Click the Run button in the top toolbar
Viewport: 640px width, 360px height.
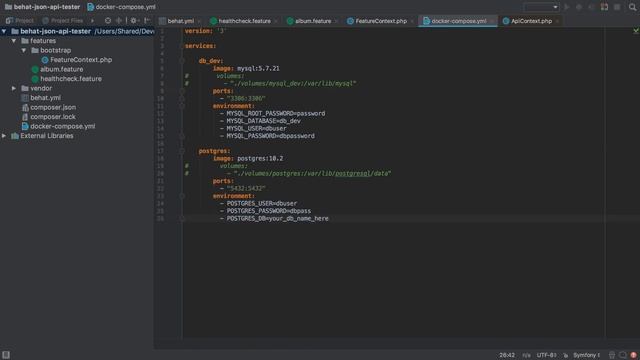(x=567, y=7)
